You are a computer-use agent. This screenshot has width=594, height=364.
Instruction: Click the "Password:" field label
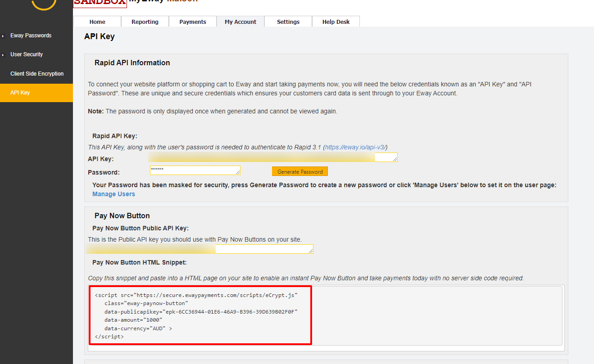pyautogui.click(x=104, y=172)
